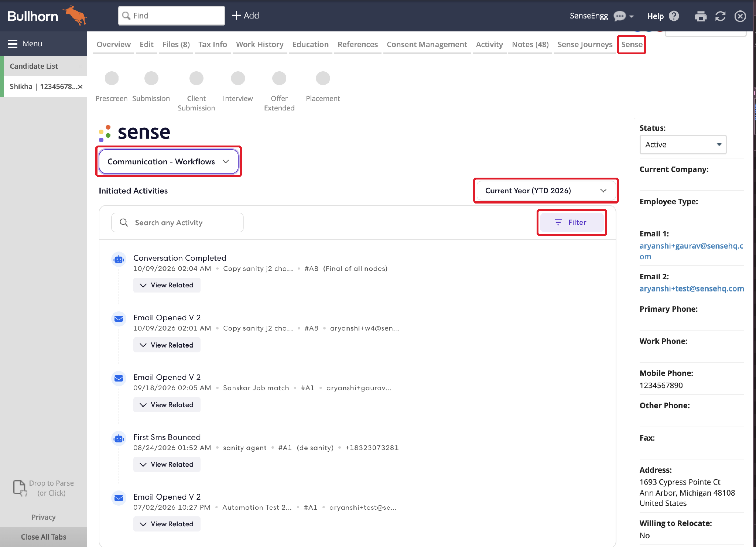
Task: Select the Interview stage circle
Action: point(238,78)
